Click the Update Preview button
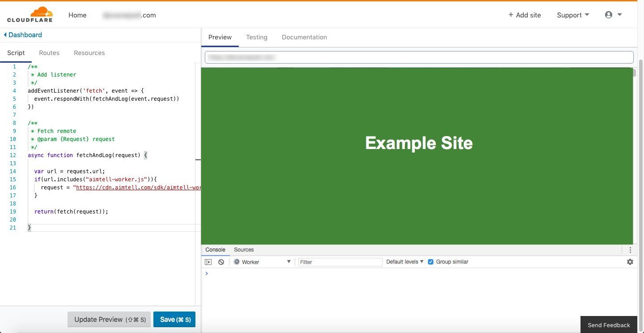 [x=109, y=320]
